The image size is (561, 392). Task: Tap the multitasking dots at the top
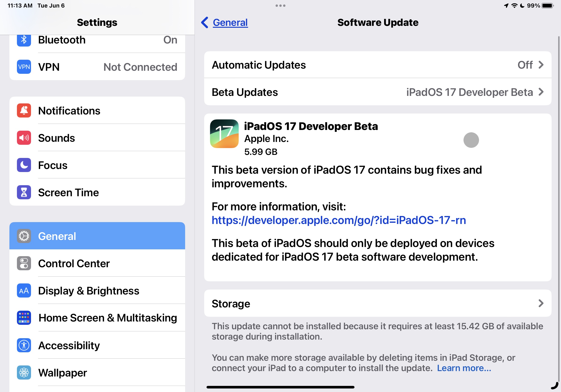pyautogui.click(x=280, y=5)
